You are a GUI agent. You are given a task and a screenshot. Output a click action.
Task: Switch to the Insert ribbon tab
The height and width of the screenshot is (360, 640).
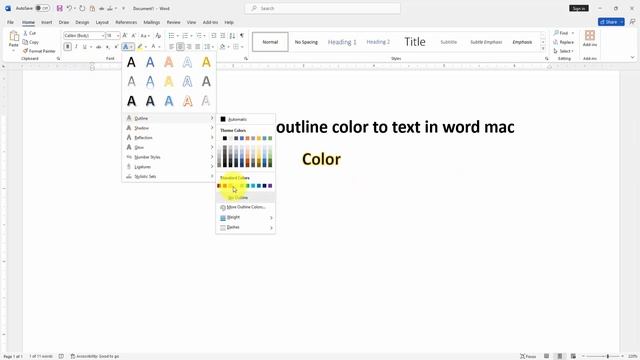(x=47, y=22)
